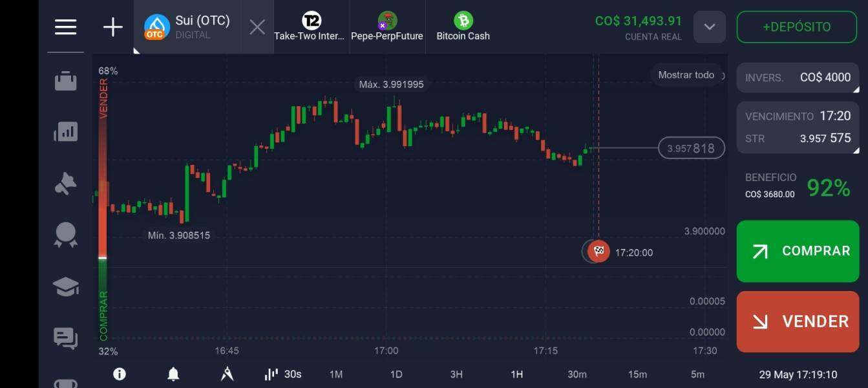Add a new asset with plus icon
Image resolution: width=868 pixels, height=388 pixels.
[x=112, y=27]
